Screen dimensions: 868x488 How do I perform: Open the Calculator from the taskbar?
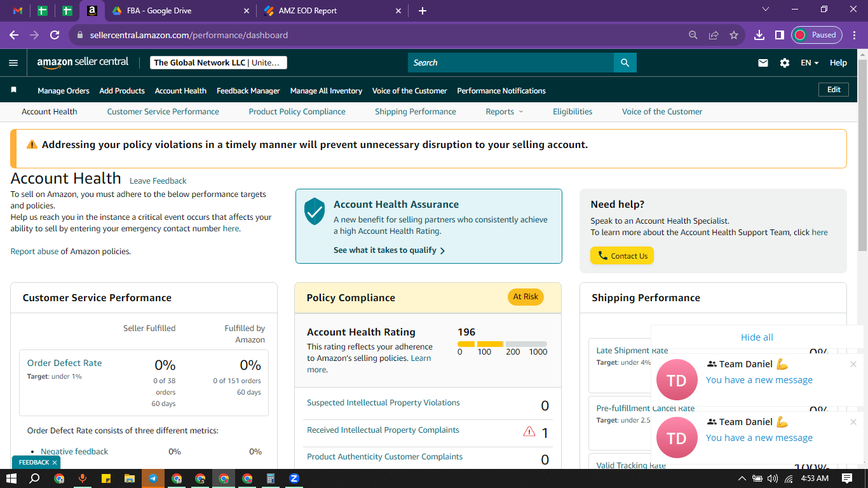(270, 478)
